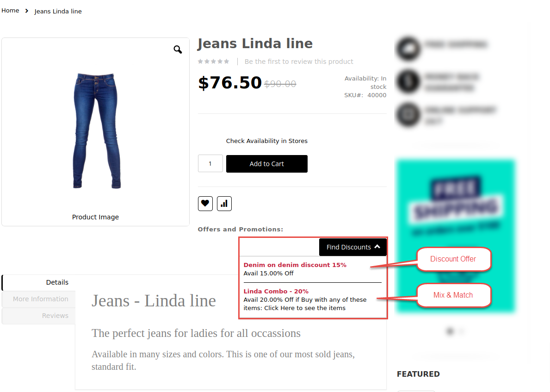
Task: Click the compare bar-chart icon
Action: 224,204
